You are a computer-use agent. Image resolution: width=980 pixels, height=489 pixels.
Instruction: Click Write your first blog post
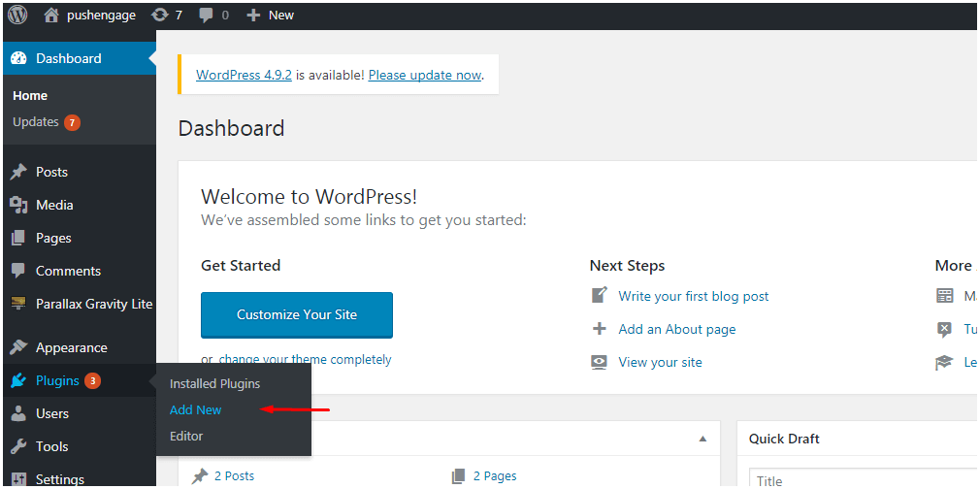coord(694,296)
